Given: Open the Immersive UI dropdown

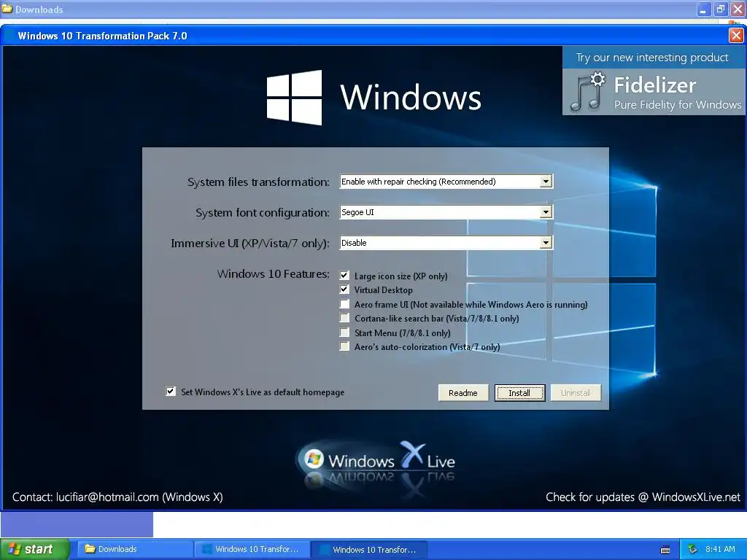Looking at the screenshot, I should (x=546, y=242).
